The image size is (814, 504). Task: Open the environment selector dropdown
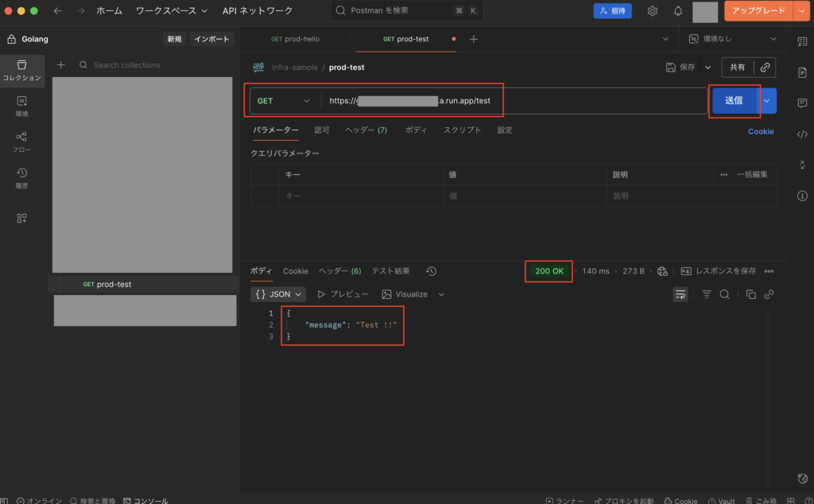[x=733, y=38]
